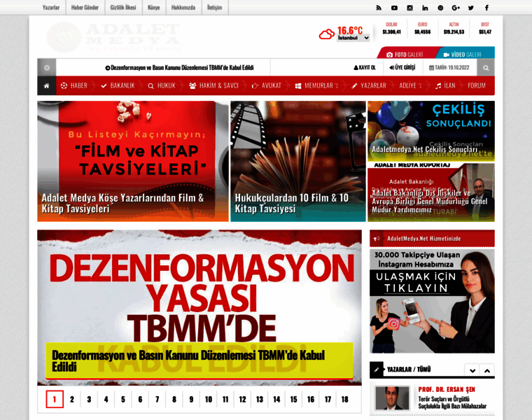This screenshot has width=532, height=420.
Task: Go to slider page 15
Action: pyautogui.click(x=294, y=399)
